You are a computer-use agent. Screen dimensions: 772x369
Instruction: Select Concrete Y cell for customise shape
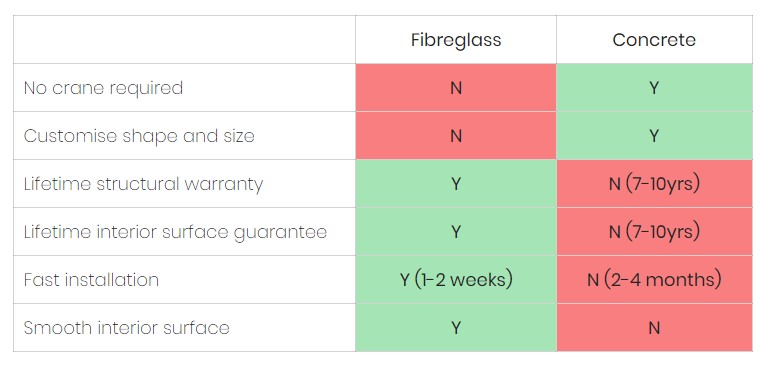click(x=654, y=135)
